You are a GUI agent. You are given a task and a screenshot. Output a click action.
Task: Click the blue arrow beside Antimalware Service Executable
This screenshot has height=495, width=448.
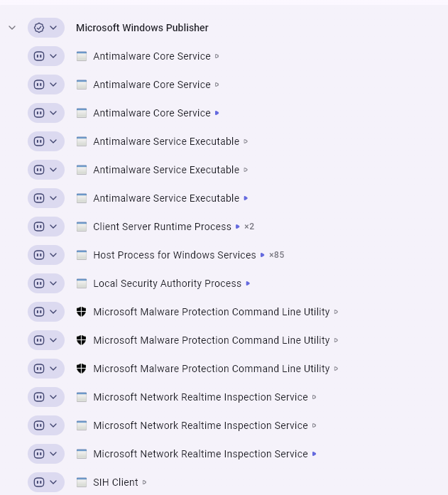tap(246, 198)
